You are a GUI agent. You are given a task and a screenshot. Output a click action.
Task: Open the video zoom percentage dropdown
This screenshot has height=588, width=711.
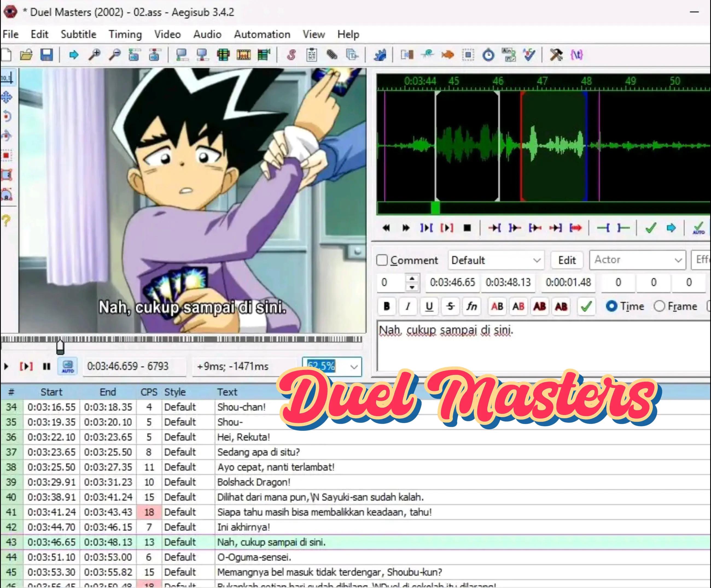354,367
